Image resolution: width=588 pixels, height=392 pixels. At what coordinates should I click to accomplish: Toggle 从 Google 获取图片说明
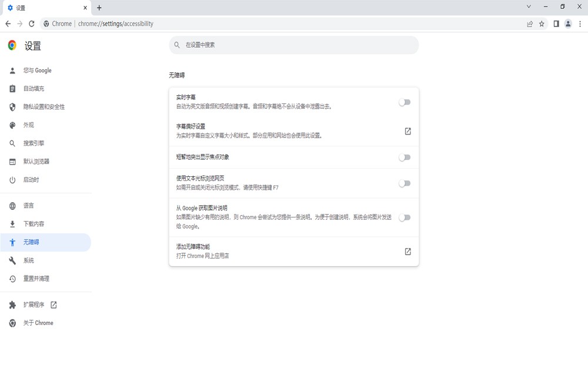(x=405, y=217)
